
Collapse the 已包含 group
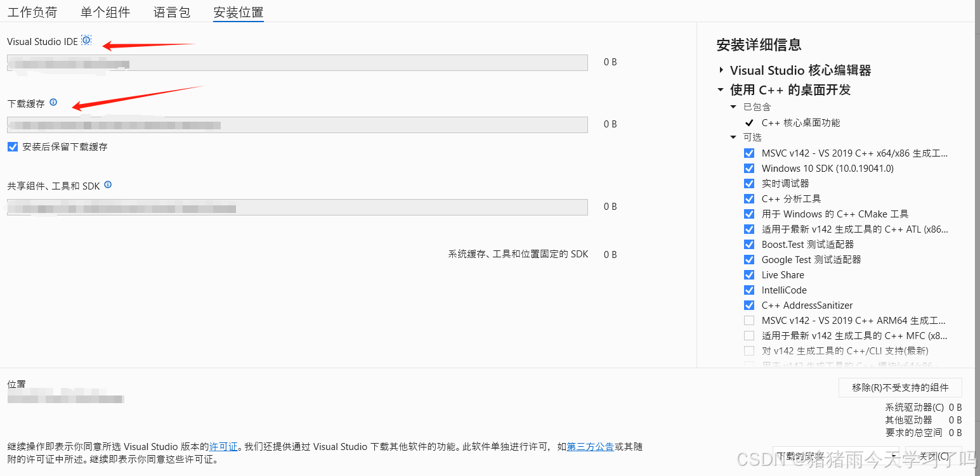734,107
